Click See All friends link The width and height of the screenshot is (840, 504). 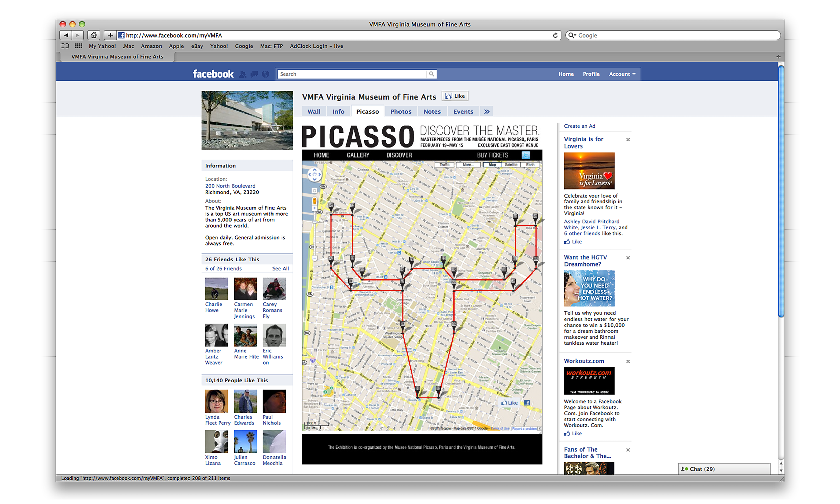[281, 269]
